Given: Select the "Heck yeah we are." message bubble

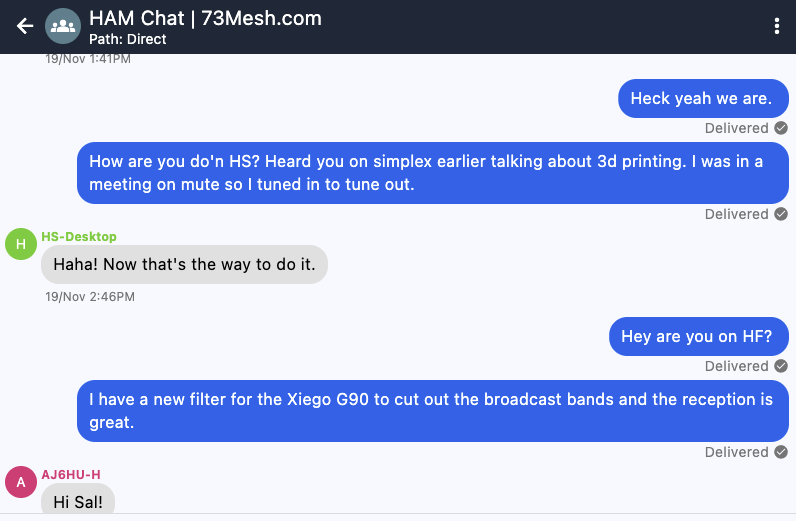Looking at the screenshot, I should 703,98.
